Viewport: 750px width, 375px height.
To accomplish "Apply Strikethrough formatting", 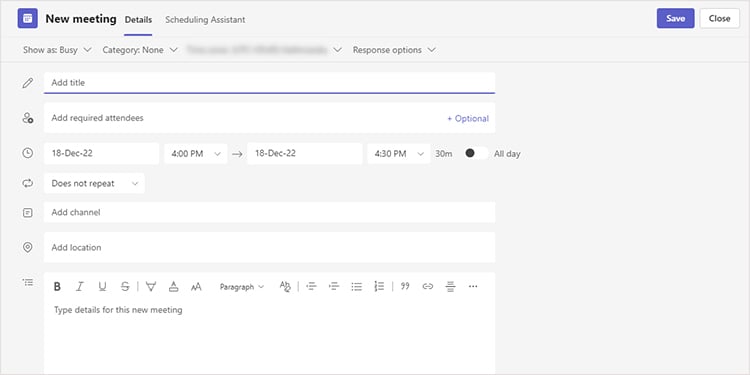I will point(125,287).
